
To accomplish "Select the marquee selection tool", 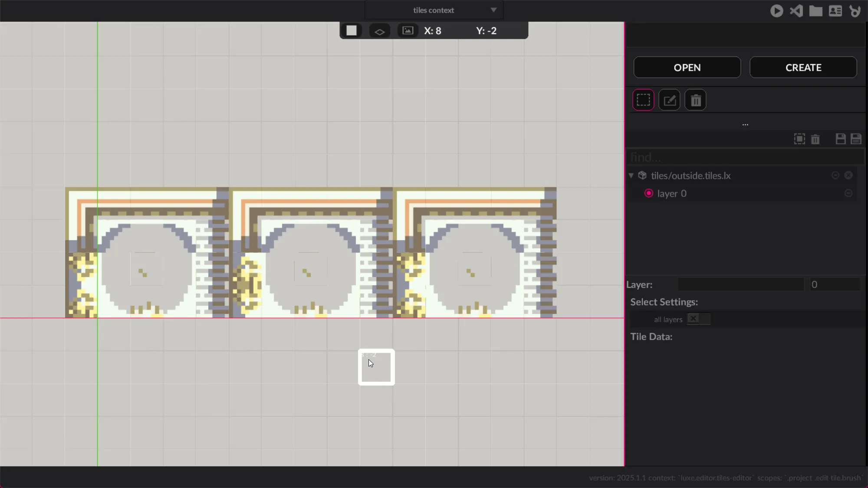I will pos(643,100).
